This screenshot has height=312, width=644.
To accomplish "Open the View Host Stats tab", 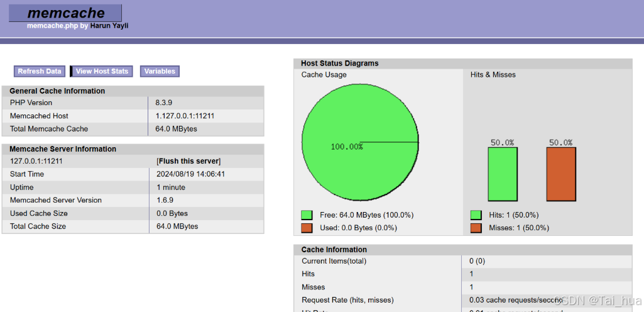I will pos(102,71).
